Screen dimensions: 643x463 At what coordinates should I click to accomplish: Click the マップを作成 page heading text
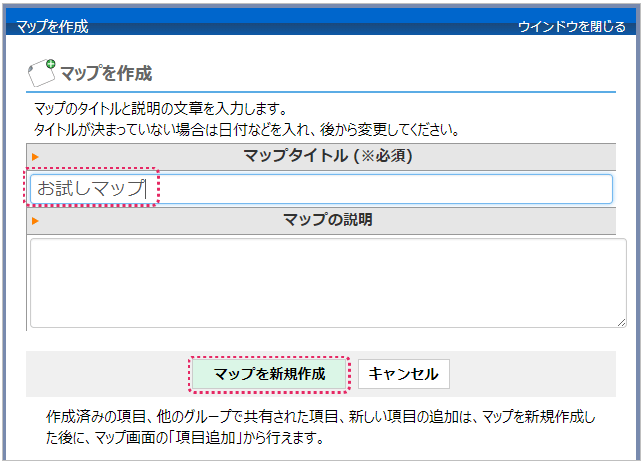pyautogui.click(x=106, y=73)
